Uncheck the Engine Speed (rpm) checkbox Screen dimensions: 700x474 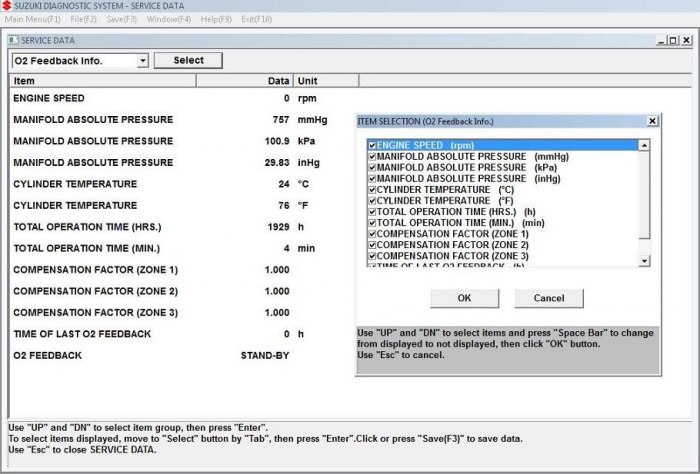(x=372, y=145)
